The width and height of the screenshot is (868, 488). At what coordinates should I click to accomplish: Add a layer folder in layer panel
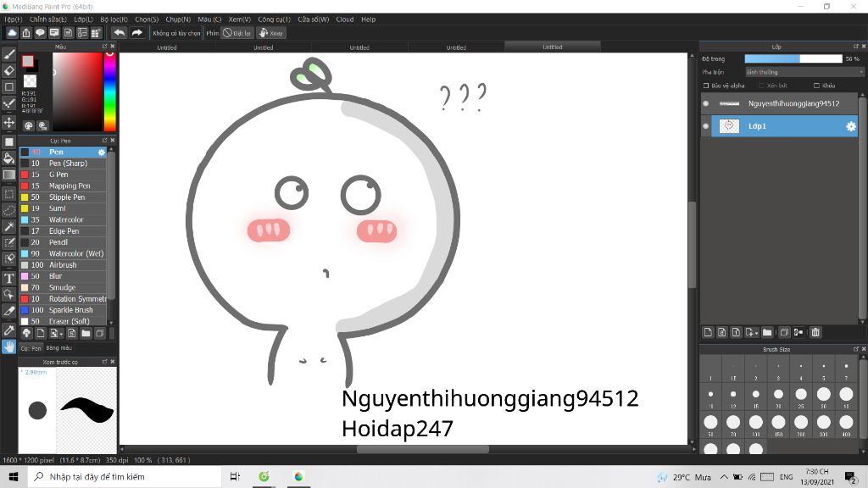(x=766, y=332)
